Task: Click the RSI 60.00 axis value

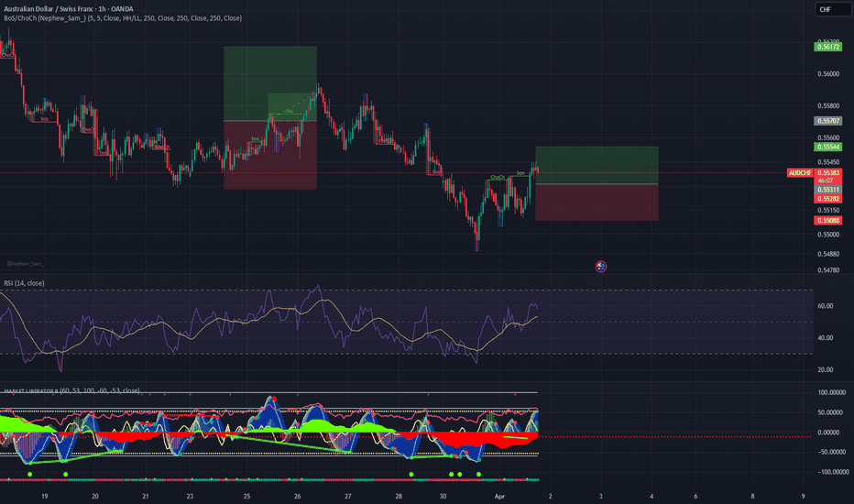Action: pyautogui.click(x=825, y=306)
